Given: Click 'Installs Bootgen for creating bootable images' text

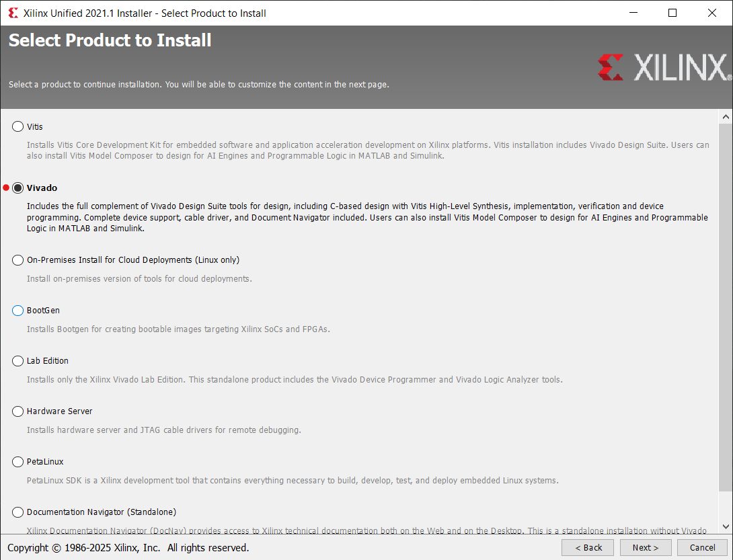Looking at the screenshot, I should coord(178,329).
